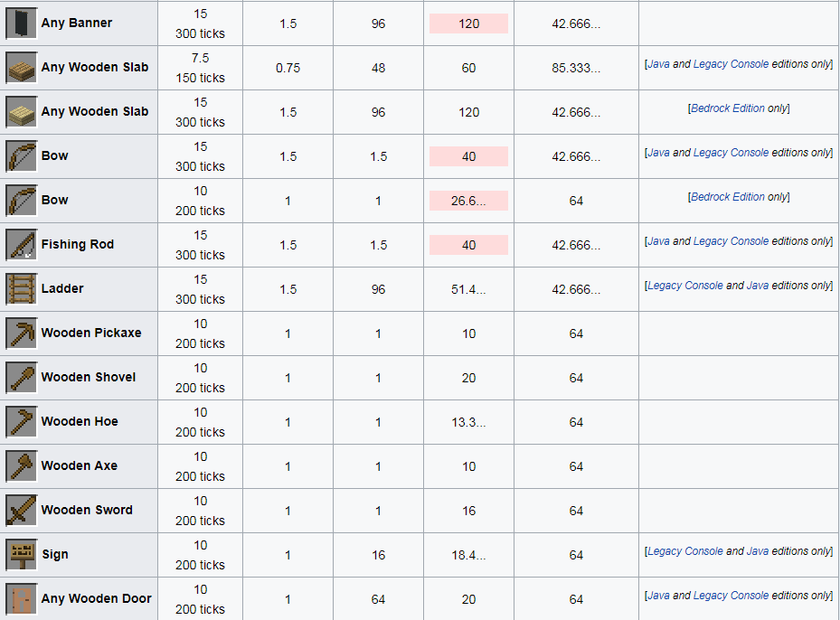
Task: Click the Wooden Sword icon
Action: (x=21, y=510)
